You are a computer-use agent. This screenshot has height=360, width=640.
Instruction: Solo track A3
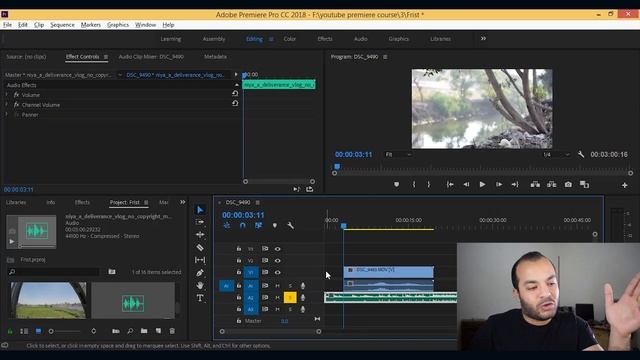point(290,309)
